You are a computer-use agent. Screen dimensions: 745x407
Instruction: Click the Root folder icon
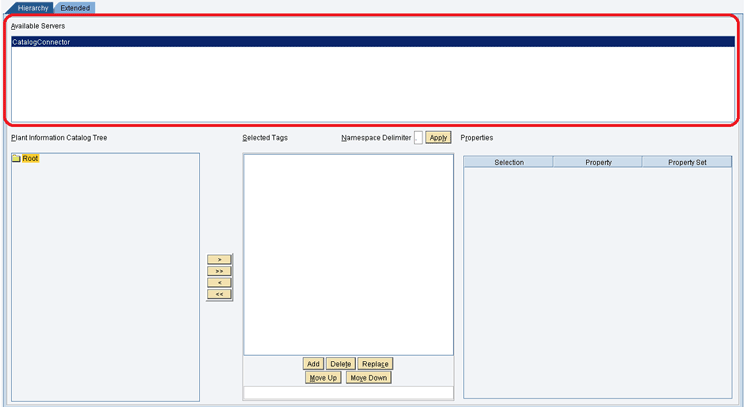tap(16, 158)
